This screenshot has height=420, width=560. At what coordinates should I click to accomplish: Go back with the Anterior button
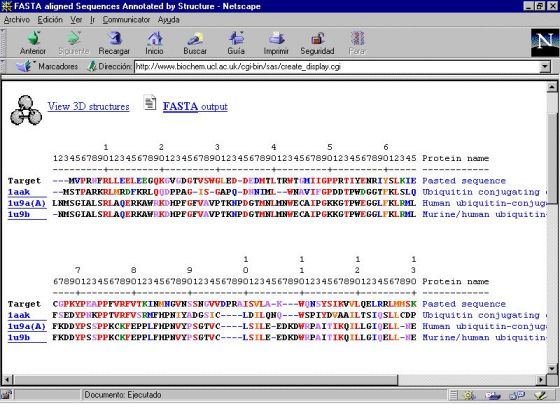pos(33,43)
